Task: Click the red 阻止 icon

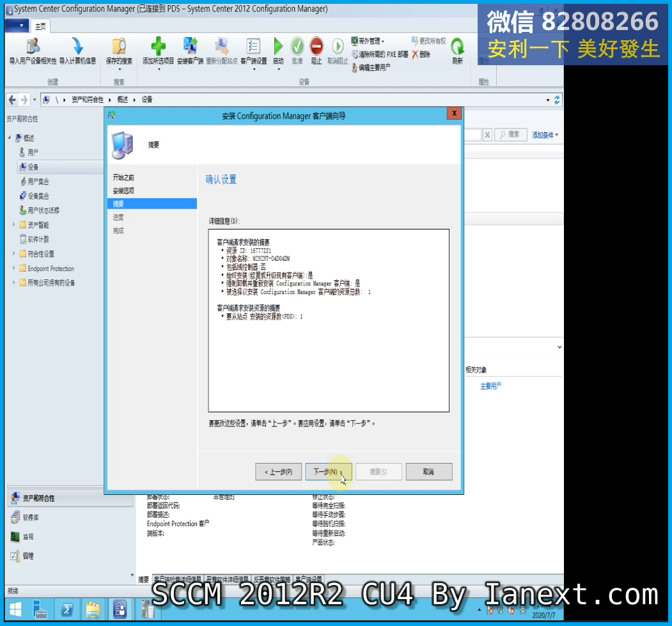Action: 316,46
